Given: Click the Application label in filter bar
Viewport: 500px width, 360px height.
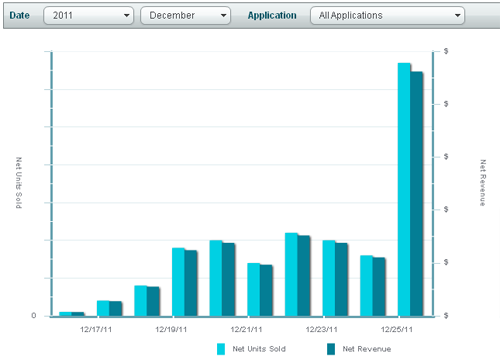Looking at the screenshot, I should point(272,15).
